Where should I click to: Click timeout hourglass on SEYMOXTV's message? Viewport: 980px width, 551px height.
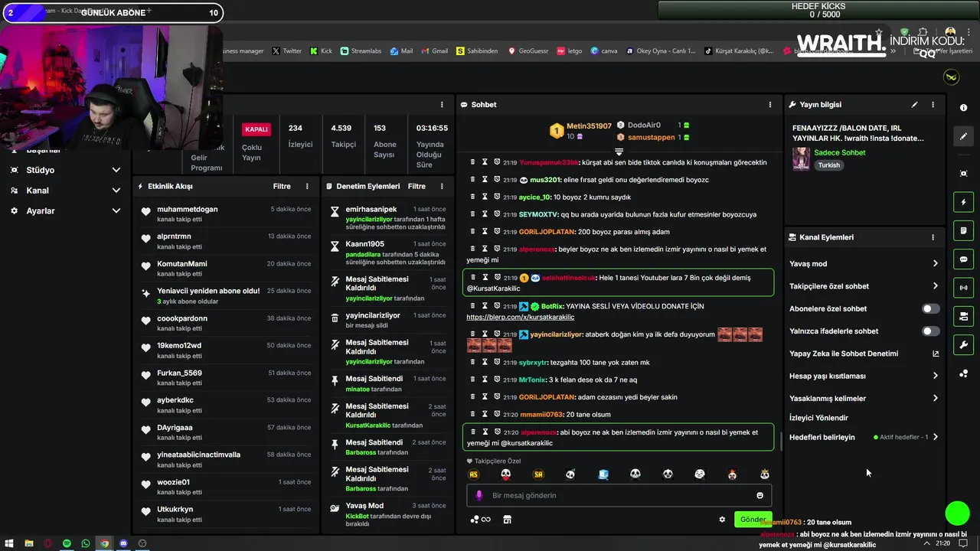485,214
